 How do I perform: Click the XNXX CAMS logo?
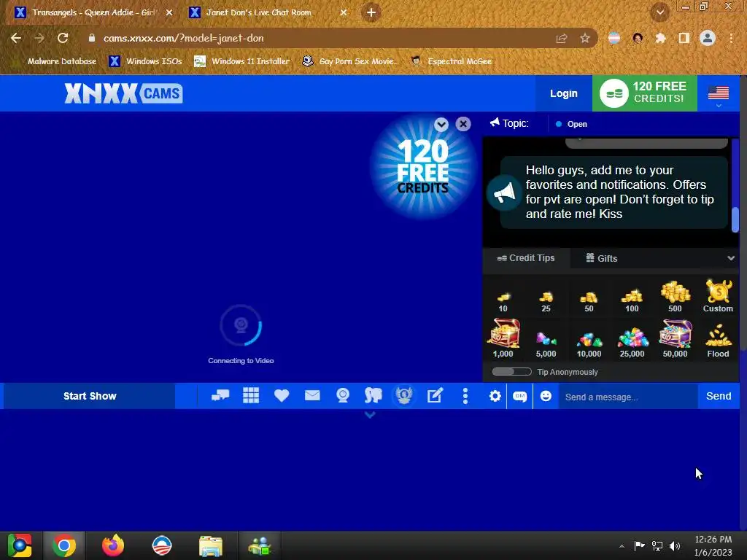(x=123, y=93)
